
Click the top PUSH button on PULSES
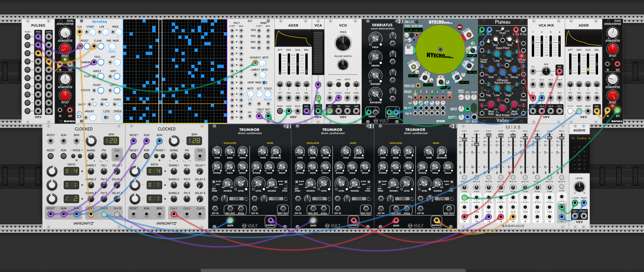27,36
